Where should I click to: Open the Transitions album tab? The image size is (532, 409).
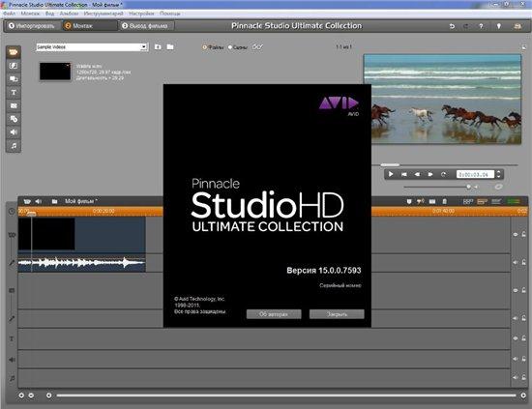[x=14, y=66]
